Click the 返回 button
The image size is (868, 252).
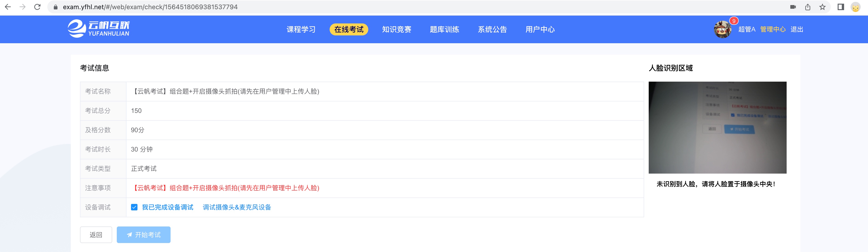point(96,235)
